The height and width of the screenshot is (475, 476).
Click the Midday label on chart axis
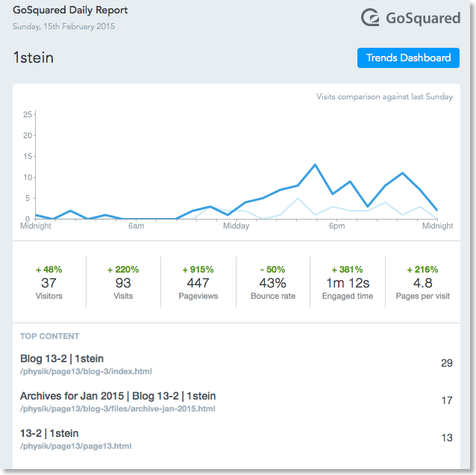pyautogui.click(x=237, y=226)
